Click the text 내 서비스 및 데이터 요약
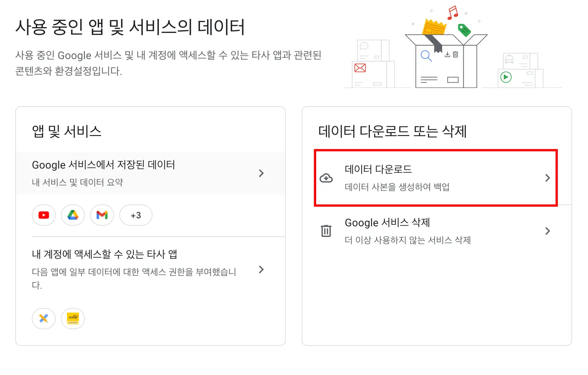The height and width of the screenshot is (375, 588). pos(78,182)
